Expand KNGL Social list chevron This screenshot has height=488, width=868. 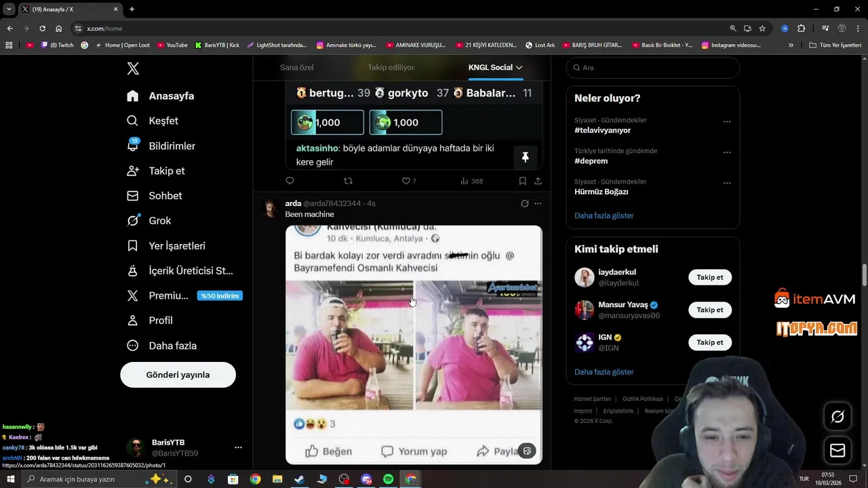tap(519, 68)
